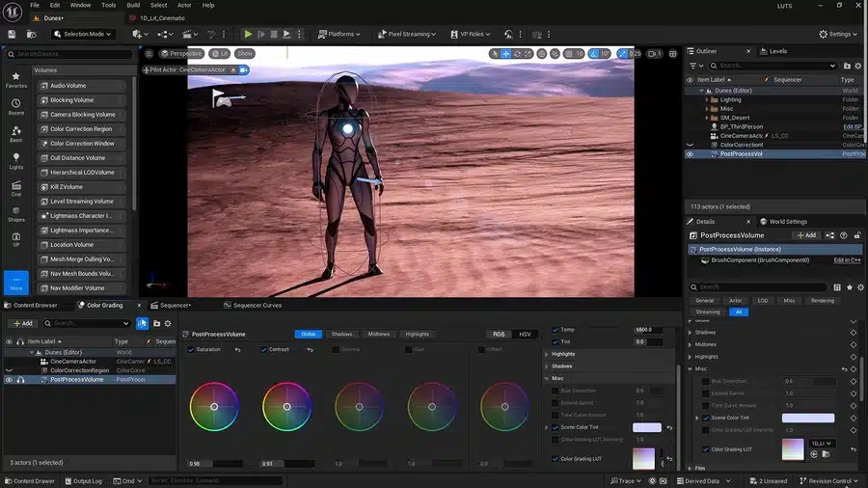Toggle the Contrast checkbox

pyautogui.click(x=263, y=349)
